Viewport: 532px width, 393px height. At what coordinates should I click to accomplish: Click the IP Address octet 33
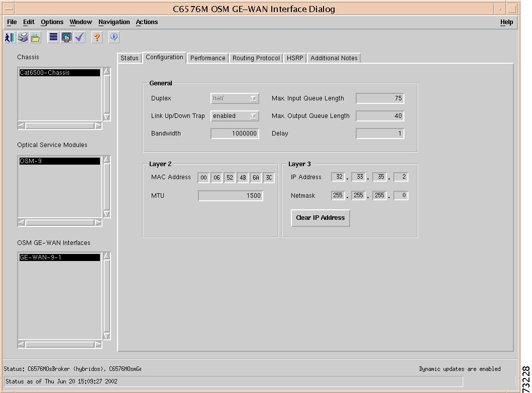click(x=359, y=177)
